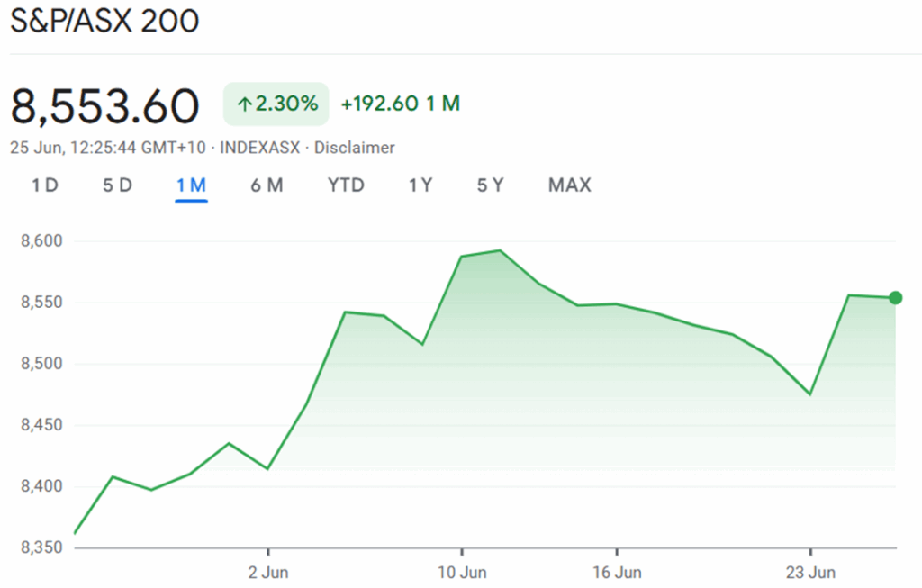922x588 pixels.
Task: Open the Disclaimer link
Action: [x=355, y=148]
